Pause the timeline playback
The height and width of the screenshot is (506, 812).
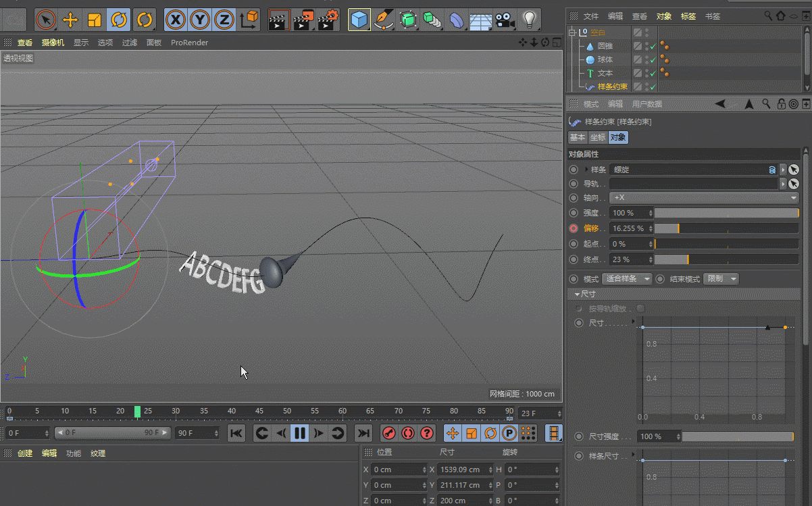(x=299, y=433)
